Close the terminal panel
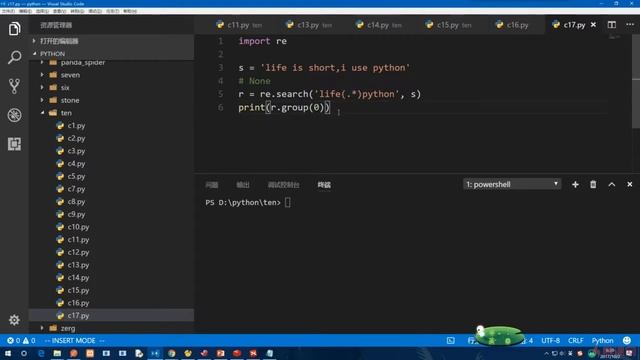Screen dimensions: 640x360 pyautogui.click(x=630, y=184)
